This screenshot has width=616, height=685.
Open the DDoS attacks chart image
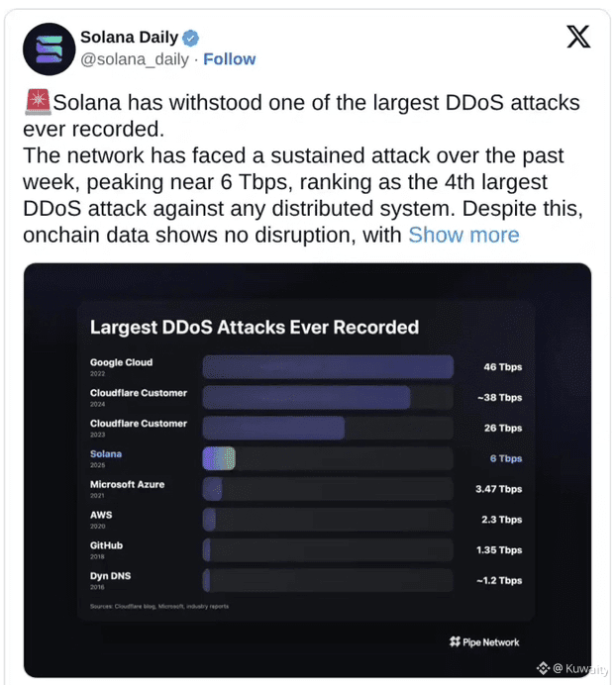[307, 470]
